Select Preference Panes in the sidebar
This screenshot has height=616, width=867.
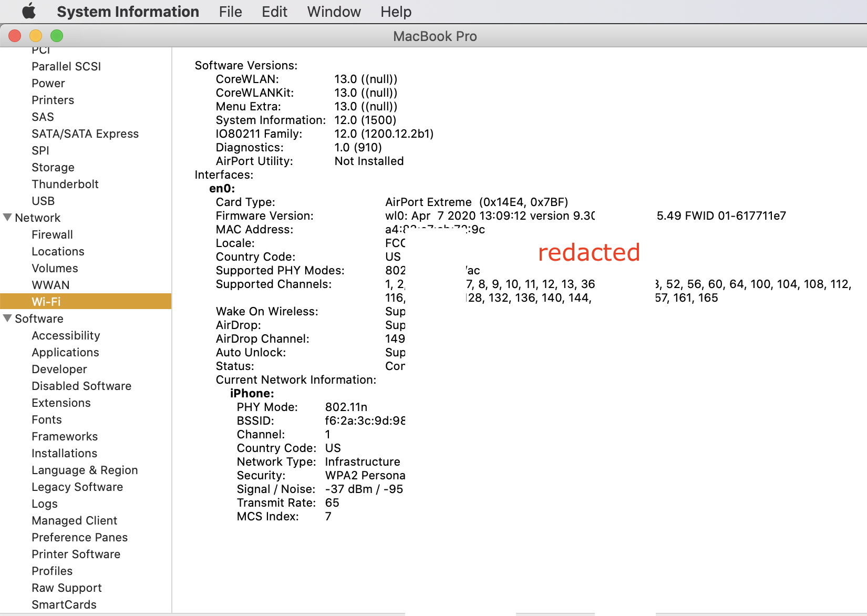[79, 537]
